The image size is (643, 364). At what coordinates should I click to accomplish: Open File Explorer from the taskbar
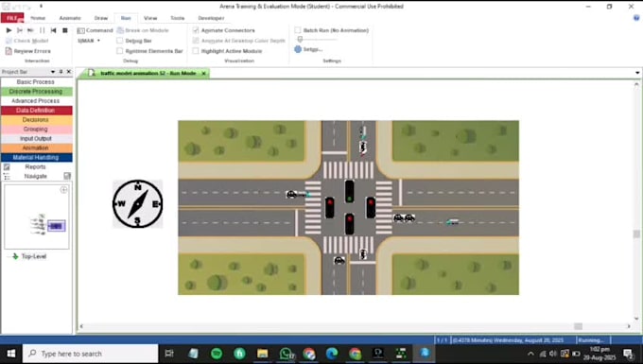coord(263,354)
